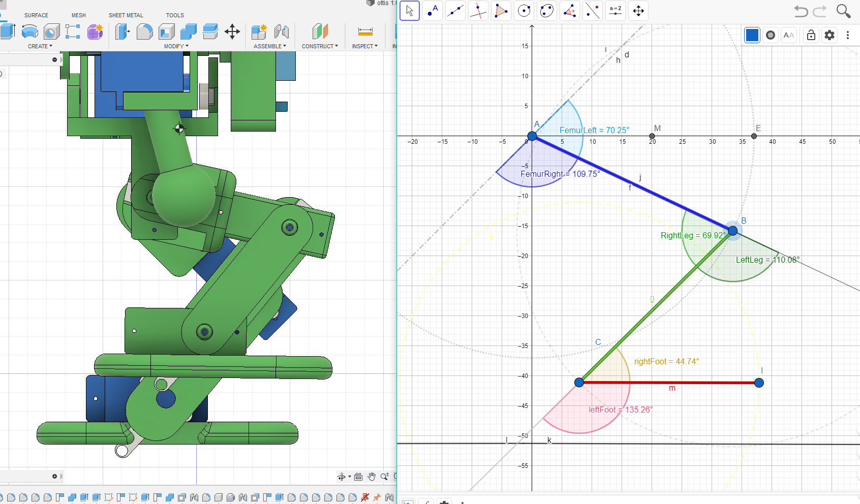Open GeoGebra graphics settings via gear button

[830, 35]
